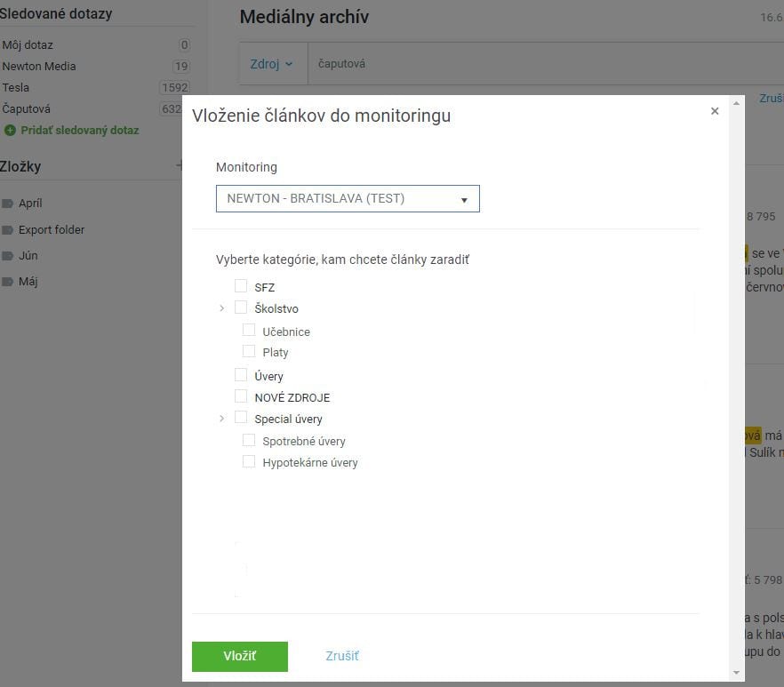784x687 pixels.
Task: Select the NOVÉ ZDROJE checkbox
Action: (x=241, y=396)
